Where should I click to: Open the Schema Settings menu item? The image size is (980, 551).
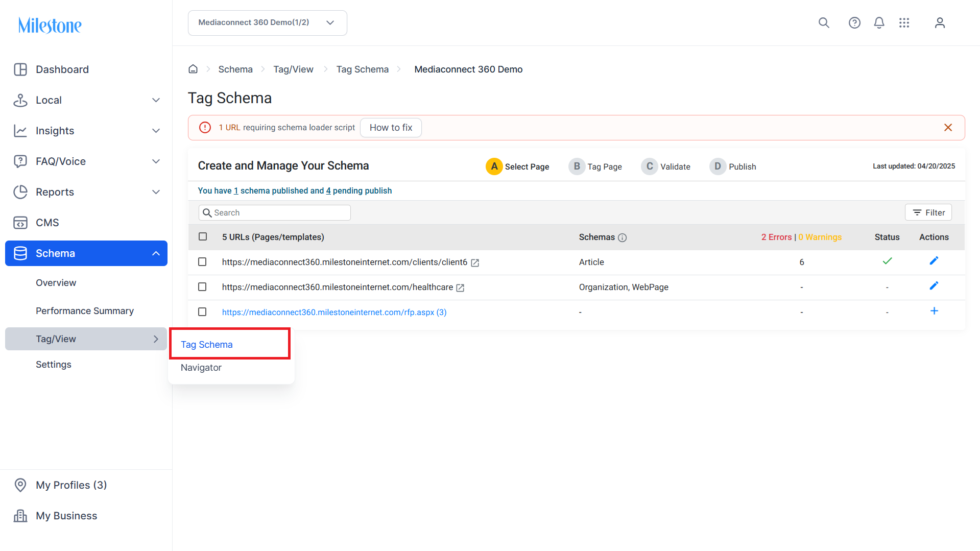pyautogui.click(x=54, y=365)
